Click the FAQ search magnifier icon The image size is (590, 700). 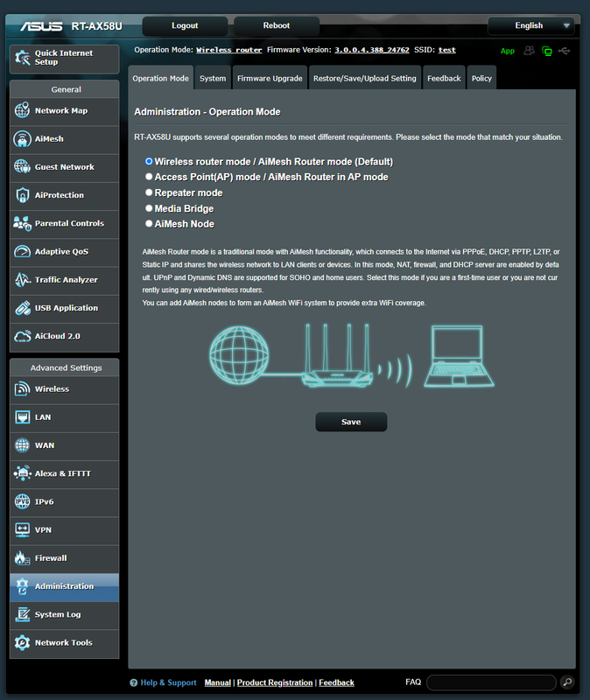(x=567, y=682)
